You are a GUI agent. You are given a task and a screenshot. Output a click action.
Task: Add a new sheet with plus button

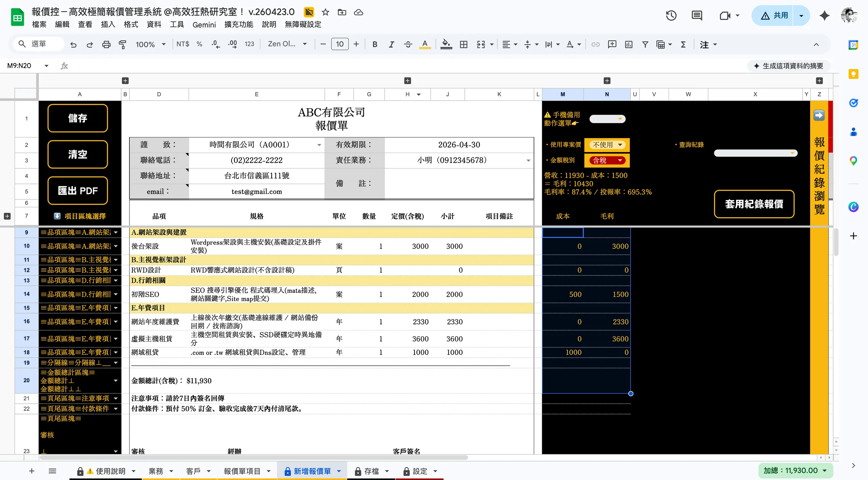[x=32, y=471]
